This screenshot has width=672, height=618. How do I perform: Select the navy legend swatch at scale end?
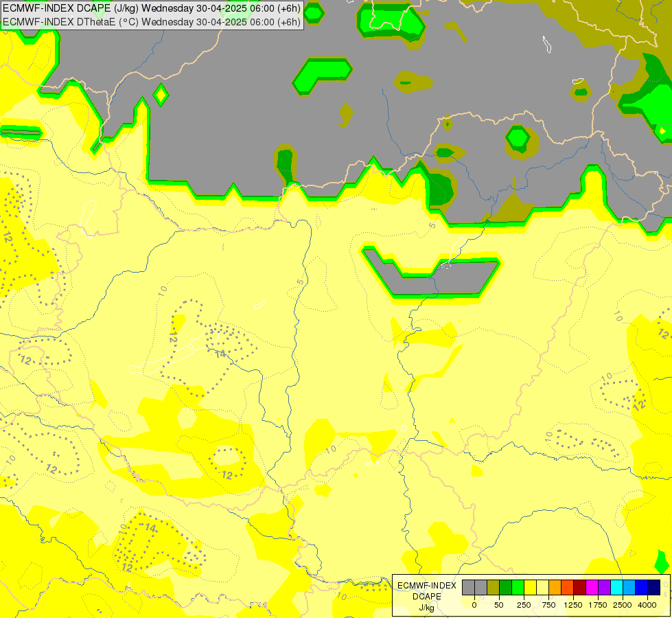(x=654, y=587)
